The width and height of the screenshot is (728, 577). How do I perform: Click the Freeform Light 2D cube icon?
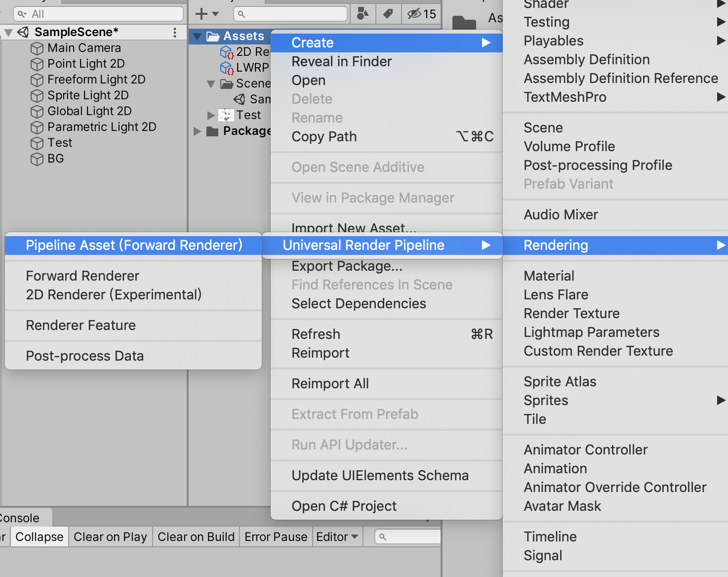pyautogui.click(x=37, y=80)
